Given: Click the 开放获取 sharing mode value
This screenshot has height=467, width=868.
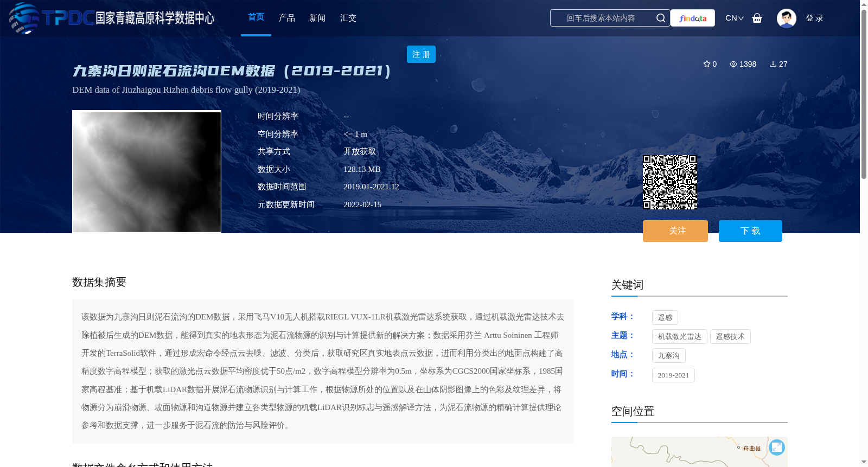Looking at the screenshot, I should coord(360,151).
